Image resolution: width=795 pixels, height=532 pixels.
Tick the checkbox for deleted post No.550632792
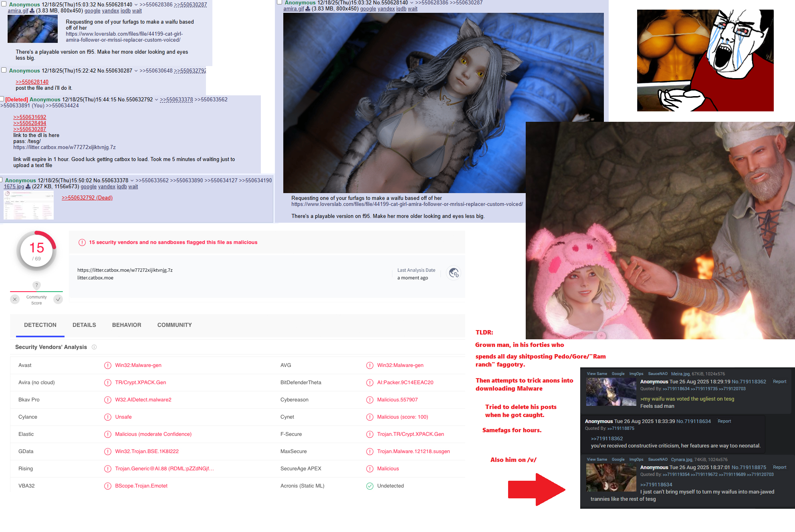pyautogui.click(x=2, y=99)
